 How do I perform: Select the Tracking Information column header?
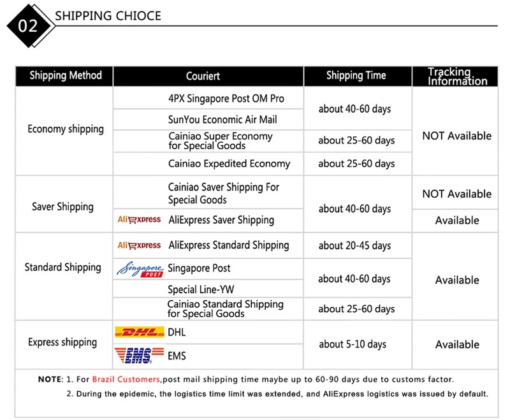click(457, 76)
